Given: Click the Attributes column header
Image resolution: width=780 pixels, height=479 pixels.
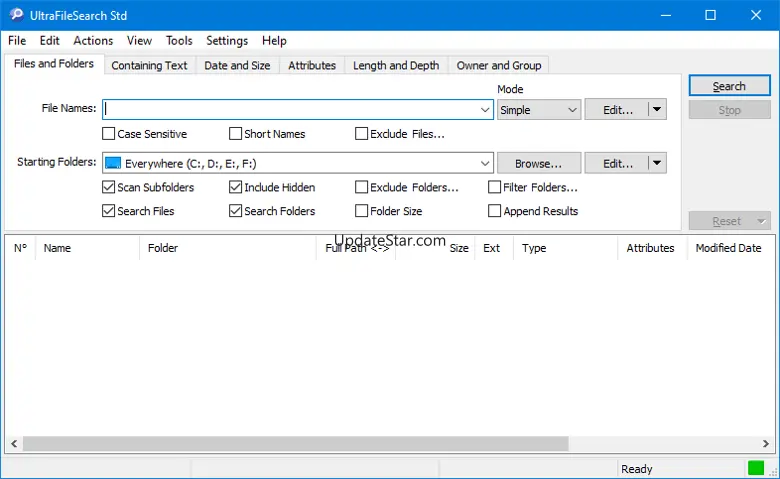Looking at the screenshot, I should tap(653, 248).
